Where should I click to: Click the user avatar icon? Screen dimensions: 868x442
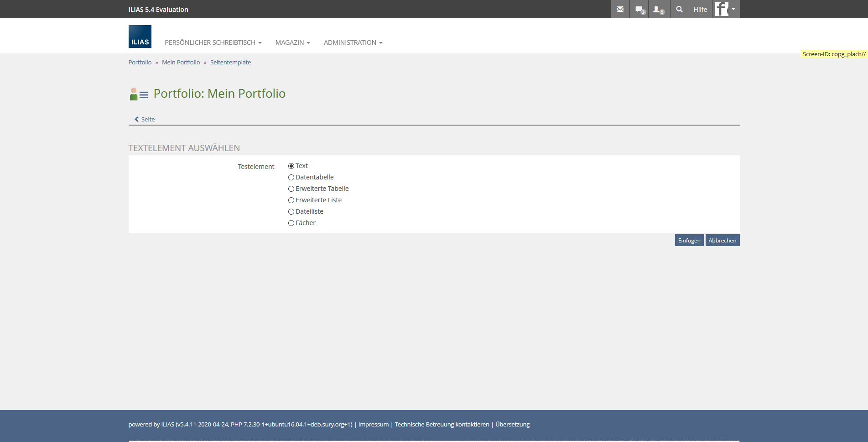[722, 9]
